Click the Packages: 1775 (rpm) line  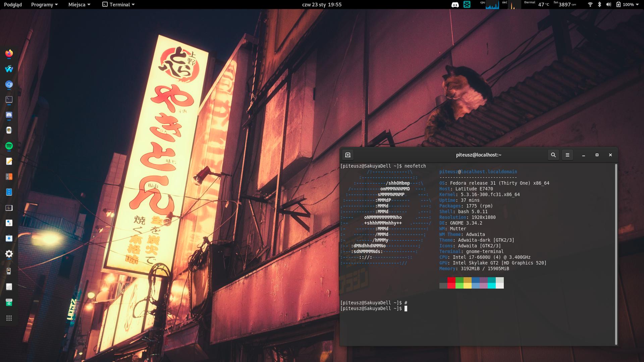(466, 206)
